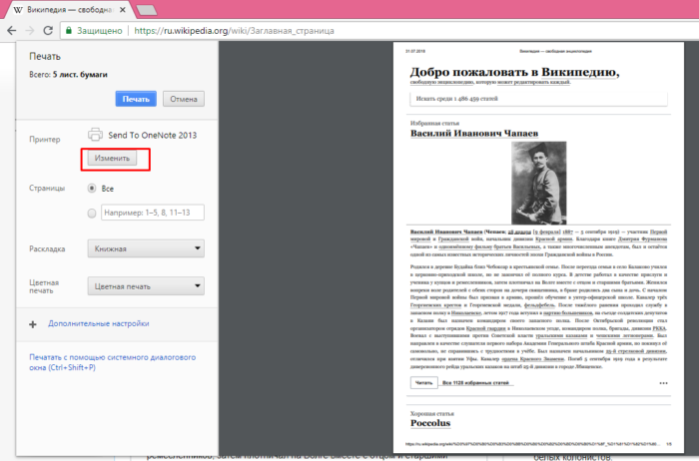Open the Цветная печать dropdown
This screenshot has width=699, height=461.
[146, 286]
